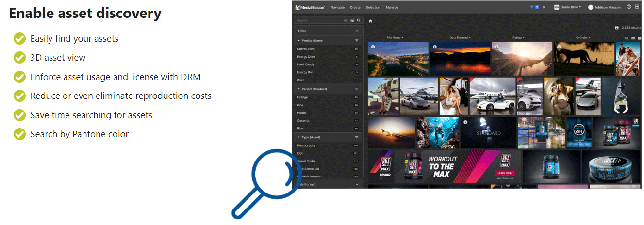The height and width of the screenshot is (225, 644).
Task: Switch to the justified thumbnail view icon
Action: tap(627, 37)
